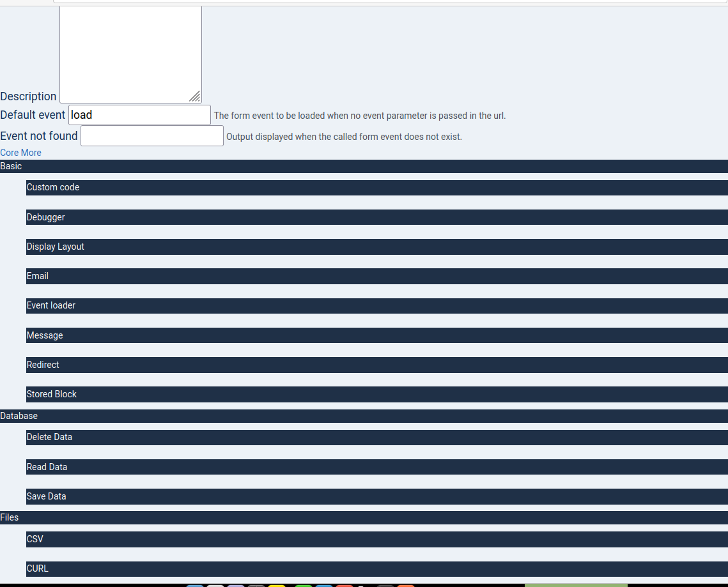Select the Save Data action

[x=377, y=496]
